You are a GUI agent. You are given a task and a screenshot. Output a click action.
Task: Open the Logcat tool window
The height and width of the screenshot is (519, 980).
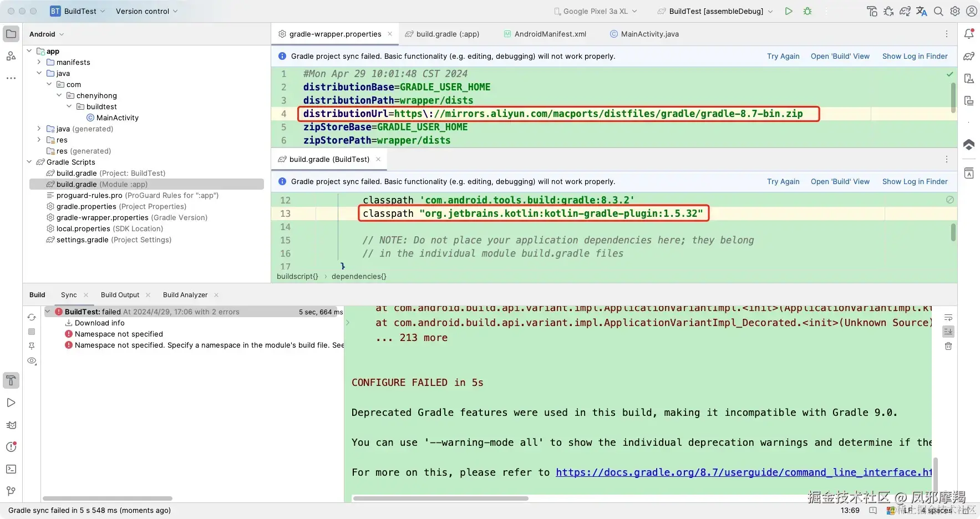coord(11,425)
